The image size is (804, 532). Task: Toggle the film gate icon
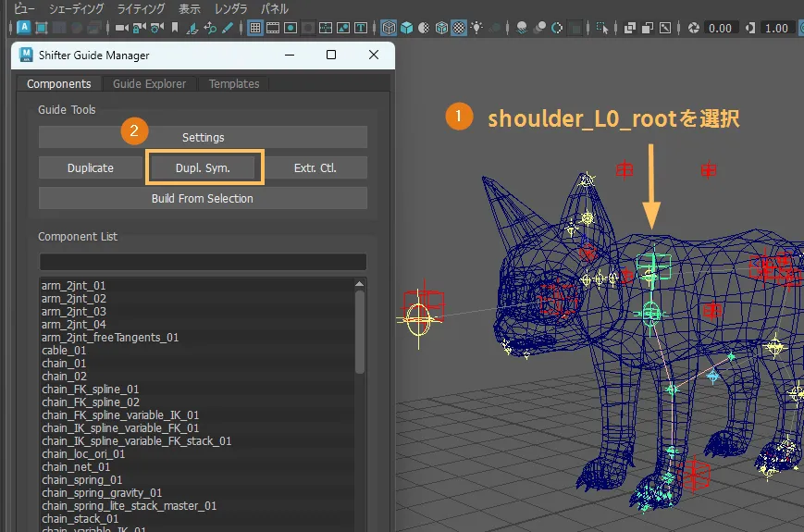[x=274, y=28]
